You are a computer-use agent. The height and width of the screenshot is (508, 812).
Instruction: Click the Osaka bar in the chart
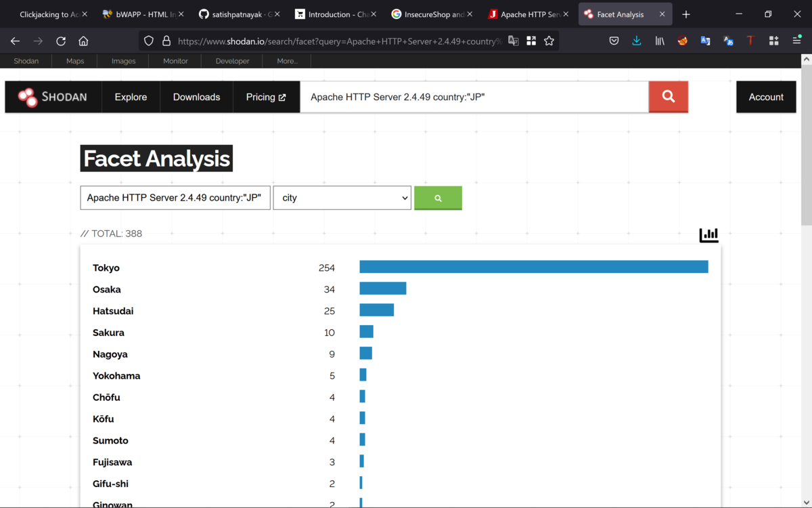(x=383, y=289)
